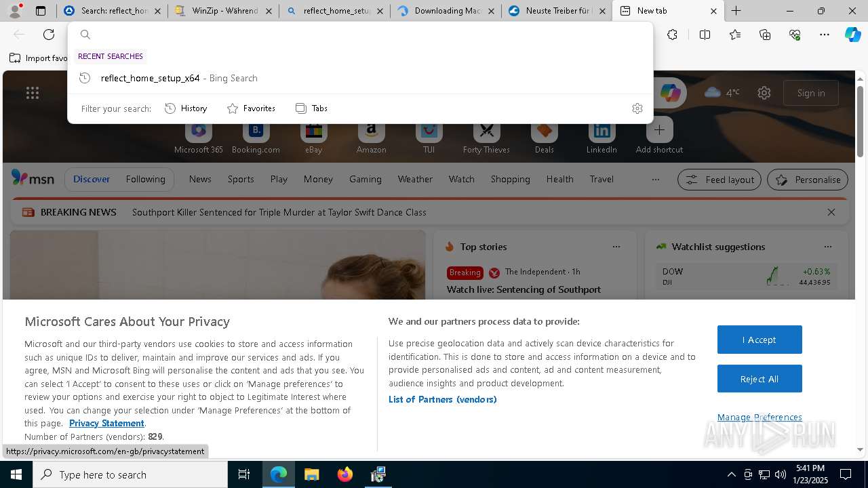Image resolution: width=868 pixels, height=488 pixels.
Task: Open the Sports category
Action: click(x=241, y=179)
